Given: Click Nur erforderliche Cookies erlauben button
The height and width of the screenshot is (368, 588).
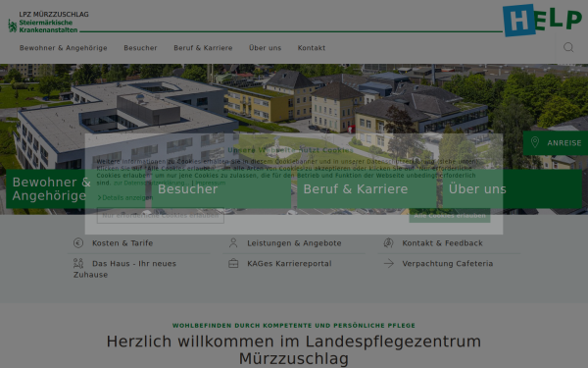Looking at the screenshot, I should tap(161, 216).
